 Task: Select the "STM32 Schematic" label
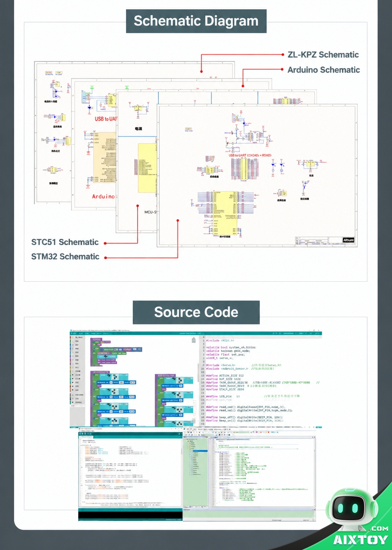pyautogui.click(x=65, y=256)
